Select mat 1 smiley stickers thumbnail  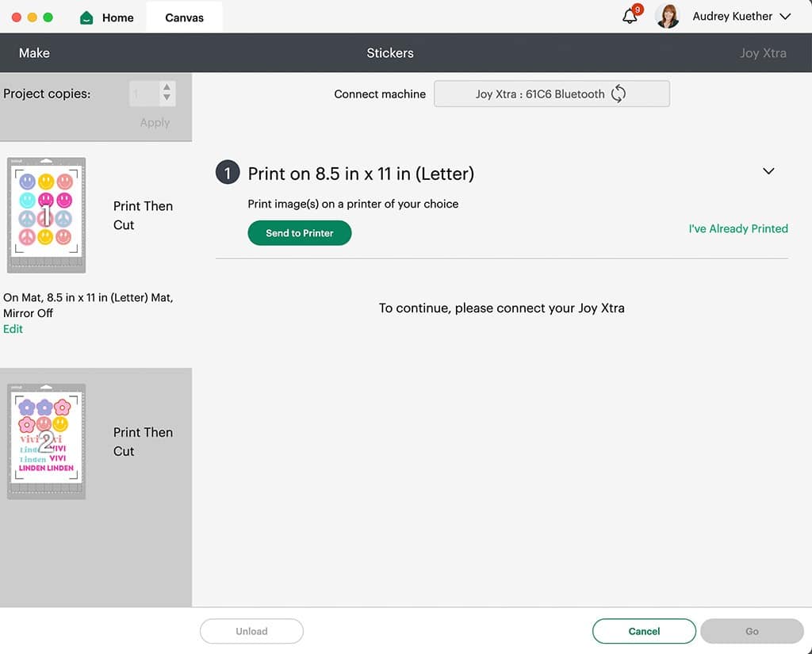coord(46,215)
